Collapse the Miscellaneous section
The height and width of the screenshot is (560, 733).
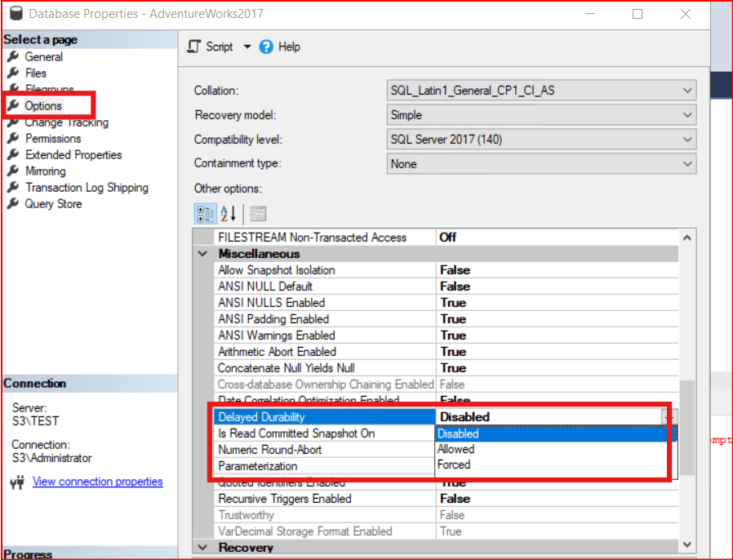click(x=202, y=254)
